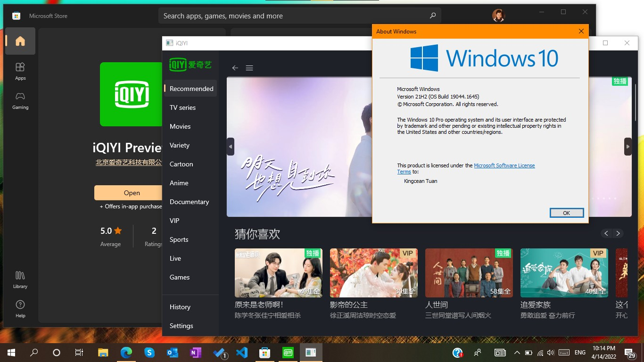Open the hamburger menu in iQIYI

(x=249, y=68)
